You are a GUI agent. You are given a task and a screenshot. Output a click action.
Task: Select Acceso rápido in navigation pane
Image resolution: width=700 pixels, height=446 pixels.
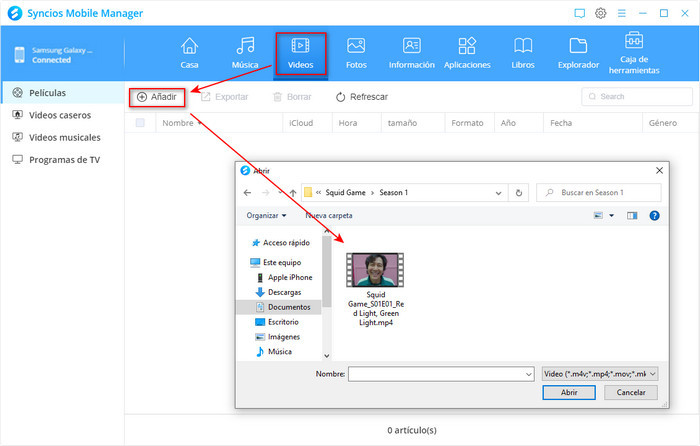tap(281, 243)
